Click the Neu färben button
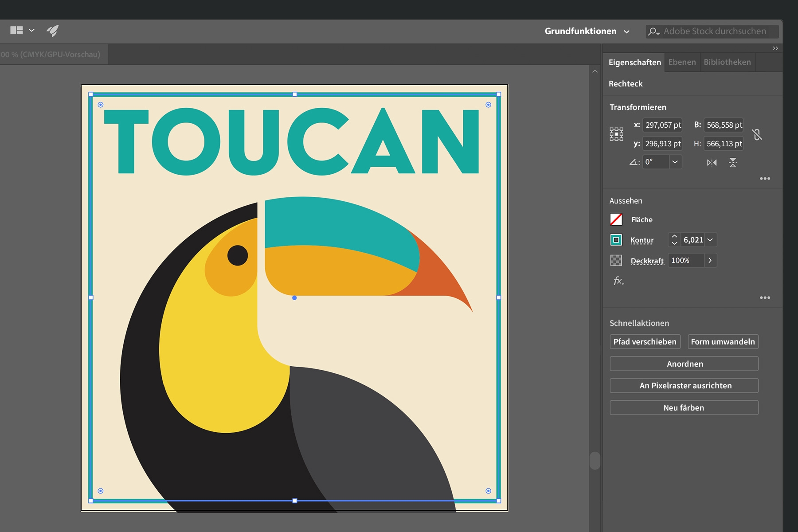798x532 pixels. (x=684, y=408)
